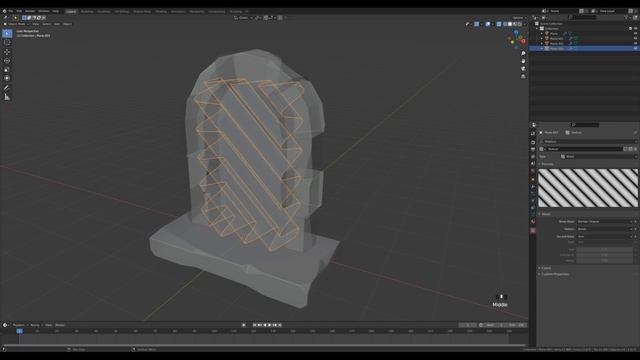Expand the Colors panel

click(545, 268)
